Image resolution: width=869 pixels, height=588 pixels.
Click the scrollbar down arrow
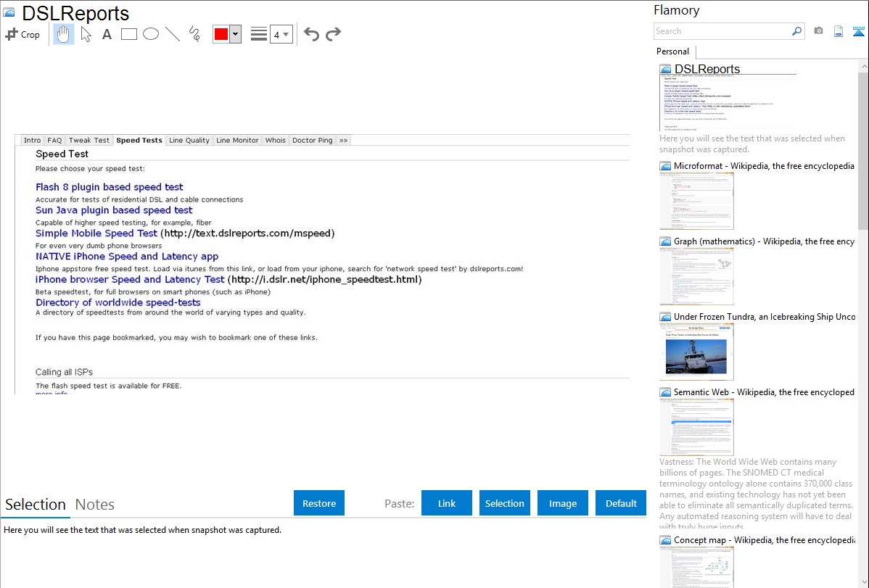(x=863, y=582)
